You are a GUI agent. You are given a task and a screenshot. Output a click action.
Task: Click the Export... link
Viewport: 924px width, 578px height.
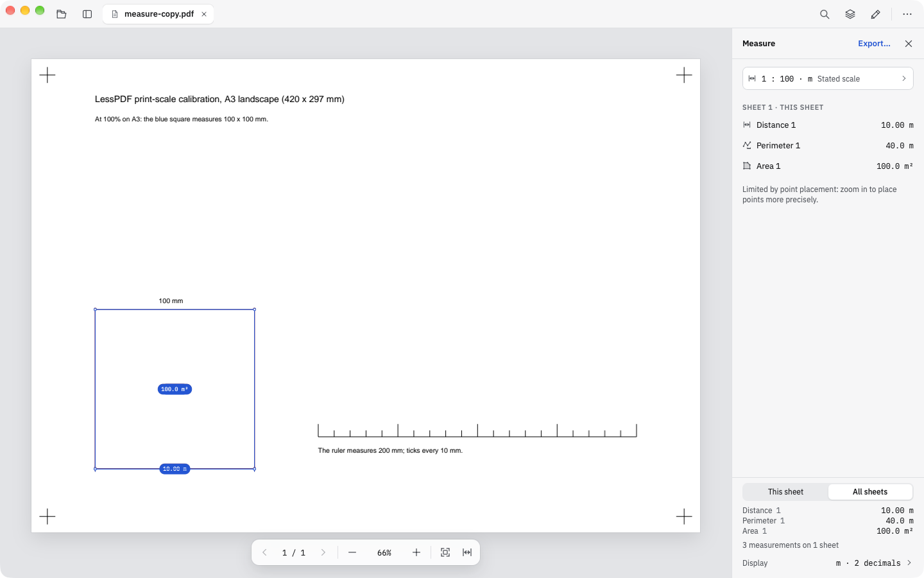(x=874, y=44)
